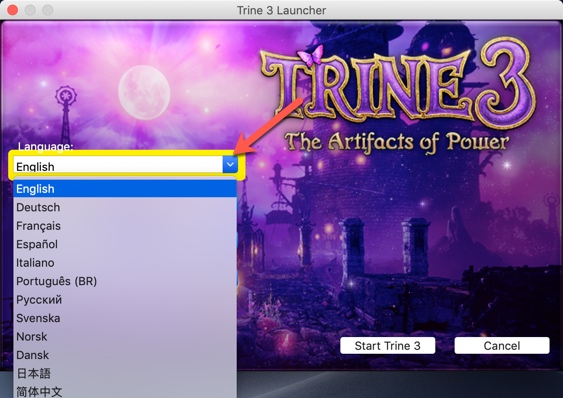Pick Dansk in the dropdown list
Viewport: 563px width, 398px height.
coord(125,355)
